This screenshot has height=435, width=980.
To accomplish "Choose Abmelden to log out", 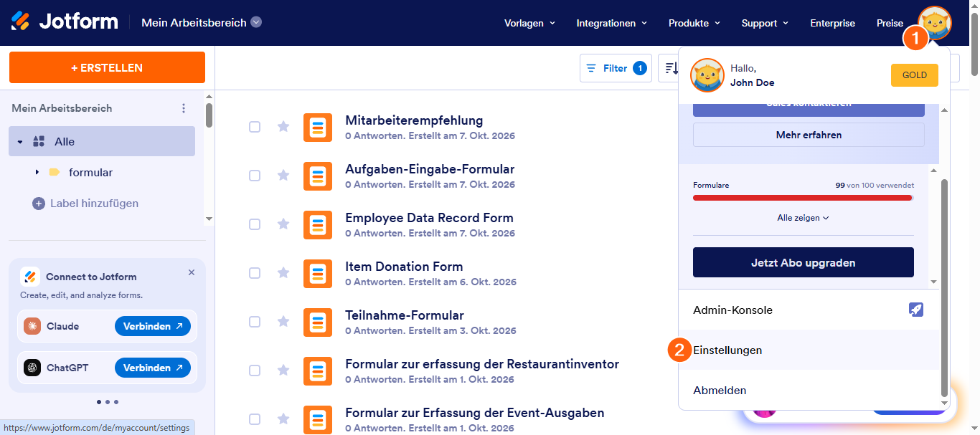I will 809,391.
